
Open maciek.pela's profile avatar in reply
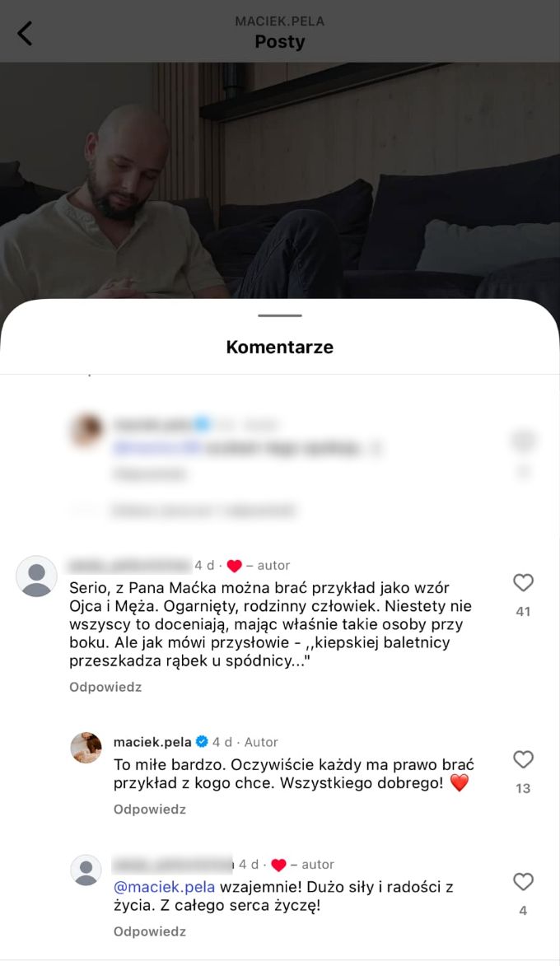(x=86, y=748)
